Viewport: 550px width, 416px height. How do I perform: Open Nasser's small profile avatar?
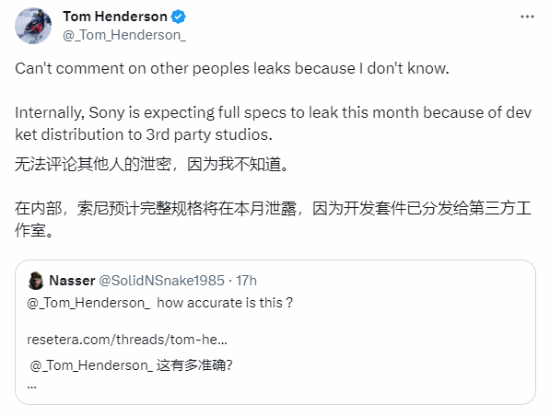tap(35, 281)
